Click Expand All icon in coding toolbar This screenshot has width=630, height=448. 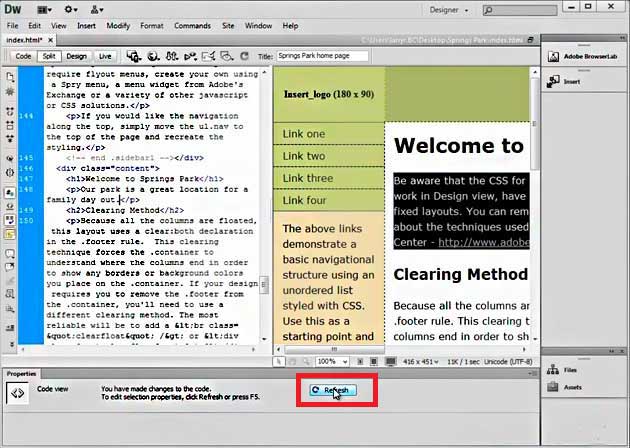[10, 139]
